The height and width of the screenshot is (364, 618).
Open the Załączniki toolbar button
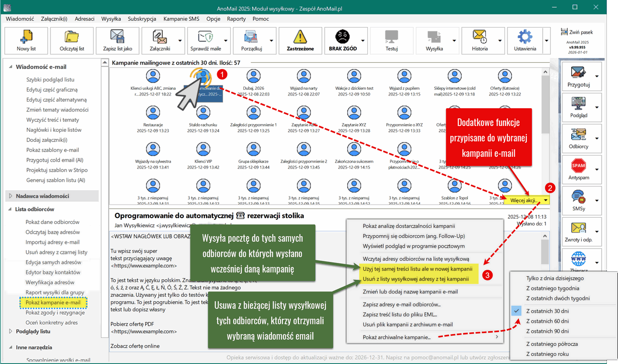coord(159,41)
